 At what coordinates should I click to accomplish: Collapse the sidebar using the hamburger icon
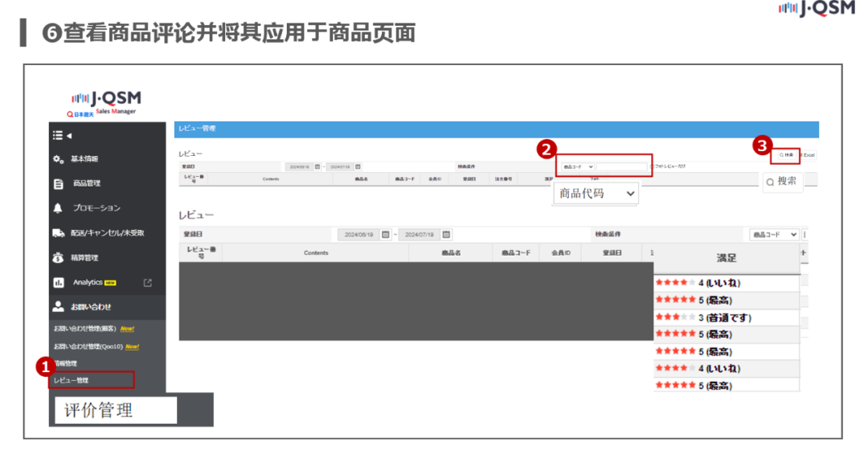(x=59, y=135)
